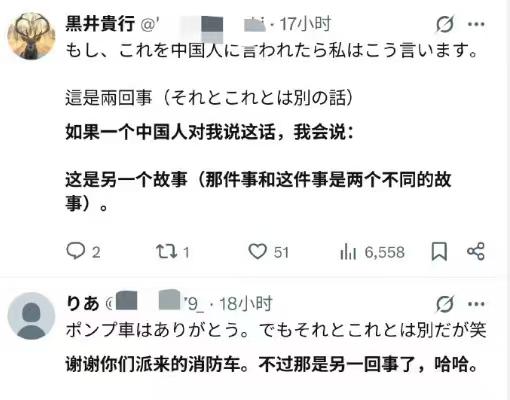Open view analytics showing 6,558

(372, 252)
